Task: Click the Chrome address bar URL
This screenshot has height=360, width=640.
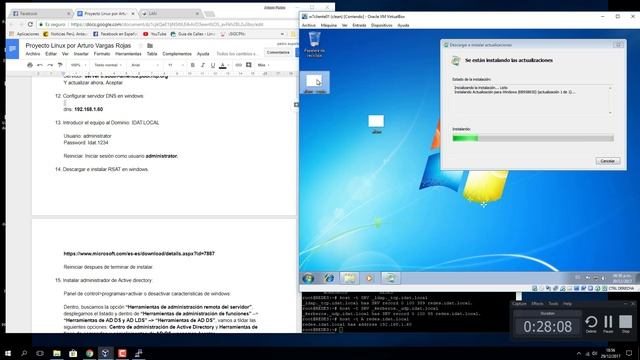Action: (167, 24)
